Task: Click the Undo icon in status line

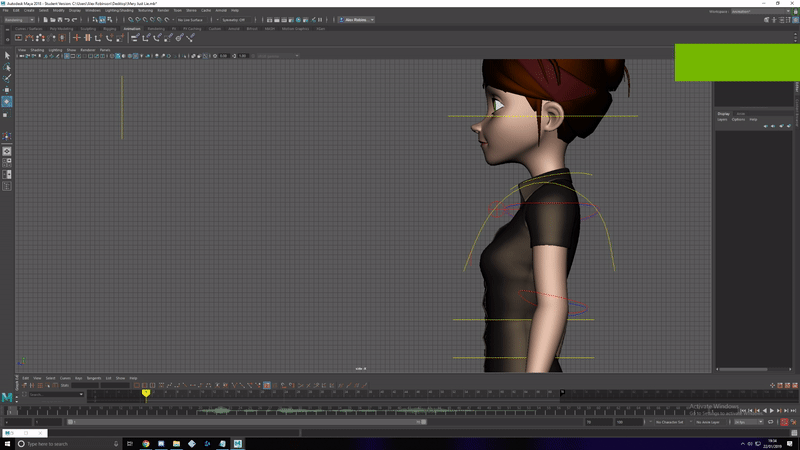Action: tap(67, 19)
